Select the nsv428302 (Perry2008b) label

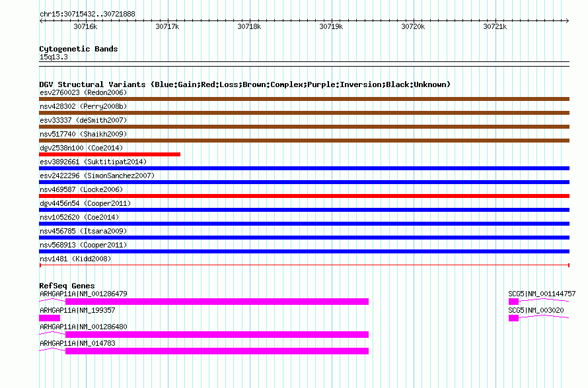point(83,106)
